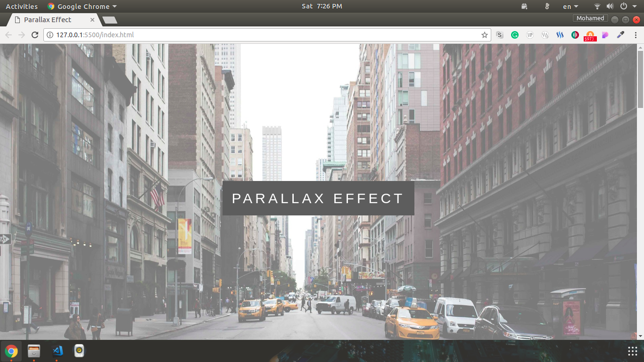Open the Chrome three-dot menu
This screenshot has height=362, width=644.
636,35
